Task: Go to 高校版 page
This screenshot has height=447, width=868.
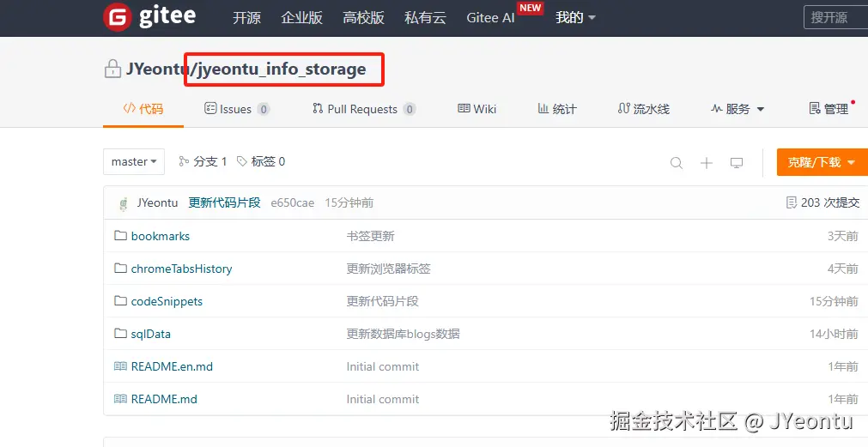Action: (363, 18)
